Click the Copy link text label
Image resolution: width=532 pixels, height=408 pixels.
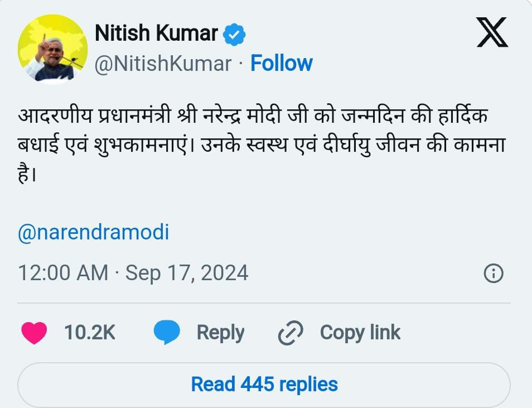359,332
